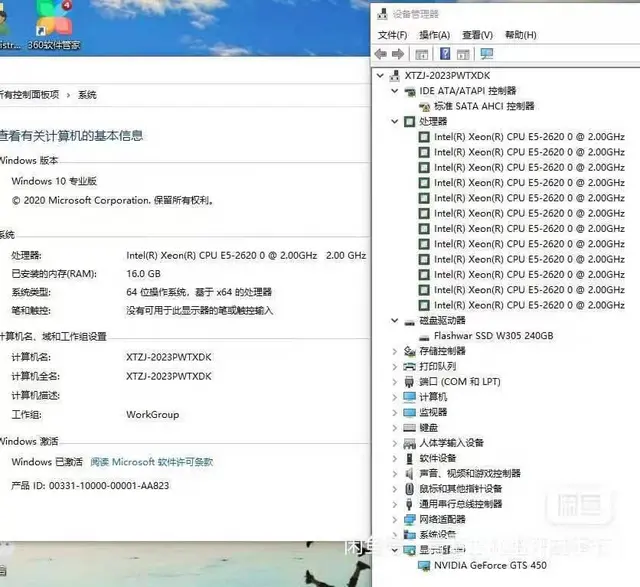
Task: Click the Flashwar SSD W305 240GB drive icon
Action: [x=424, y=337]
